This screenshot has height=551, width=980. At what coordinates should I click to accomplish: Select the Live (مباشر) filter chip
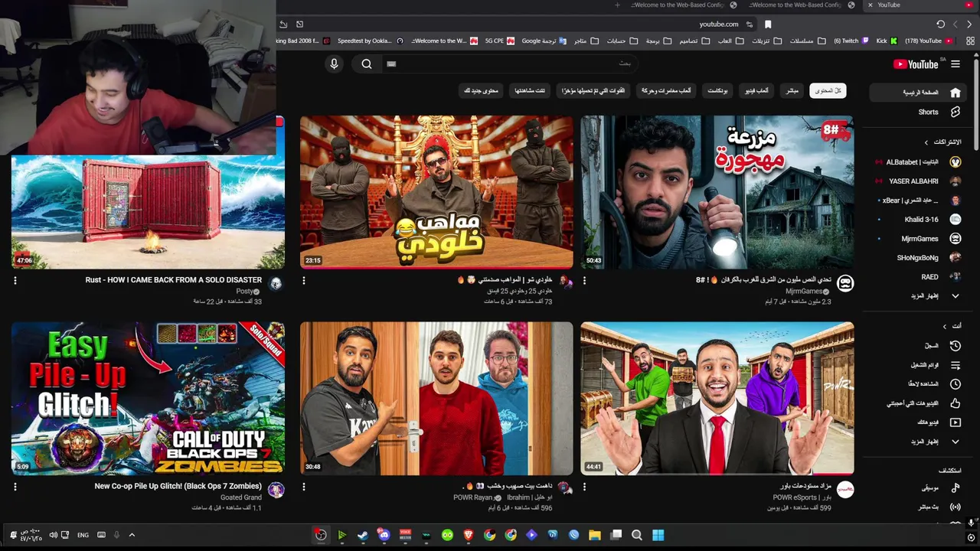[792, 91]
